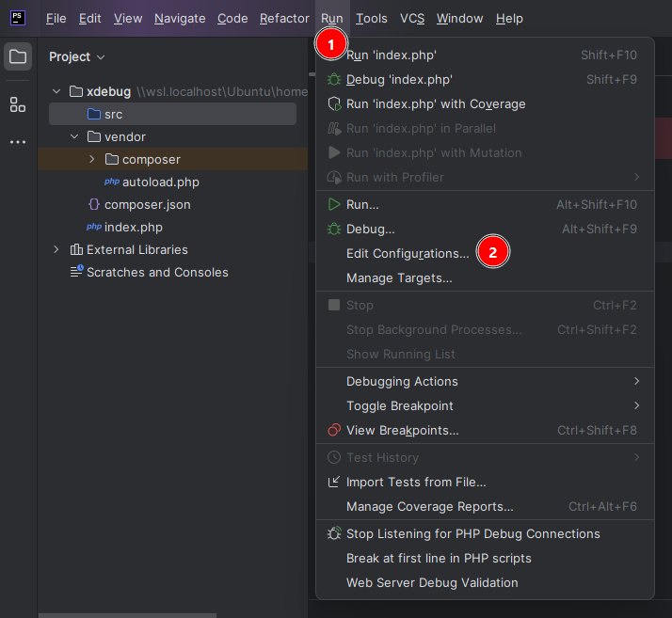Select composer.json in the project tree
The image size is (672, 618).
pos(147,204)
